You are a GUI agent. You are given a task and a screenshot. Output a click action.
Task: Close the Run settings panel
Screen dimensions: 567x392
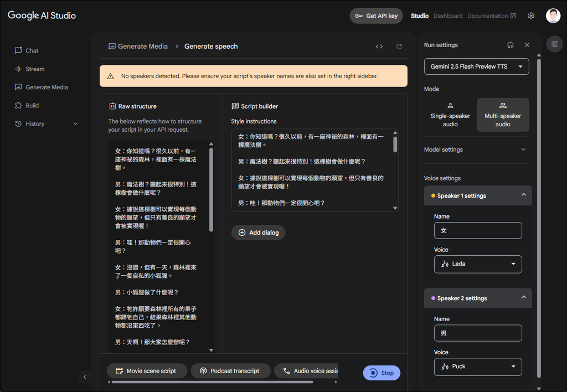click(x=527, y=45)
